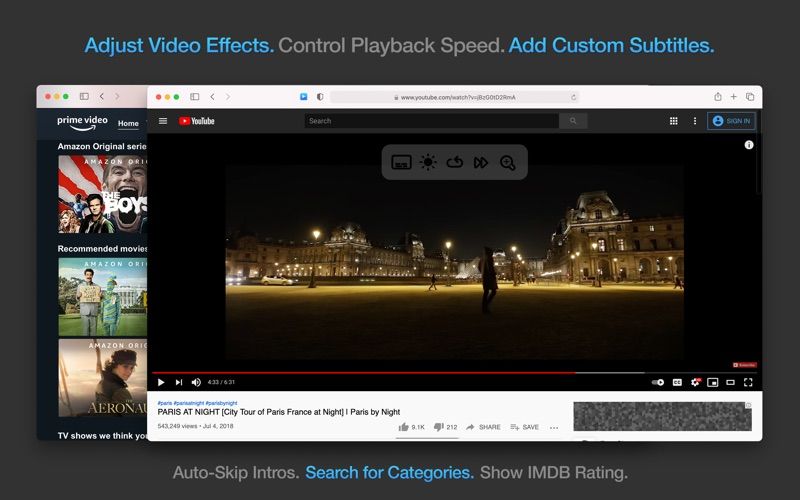
Task: Open the subtitles overlay tool
Action: [x=401, y=163]
